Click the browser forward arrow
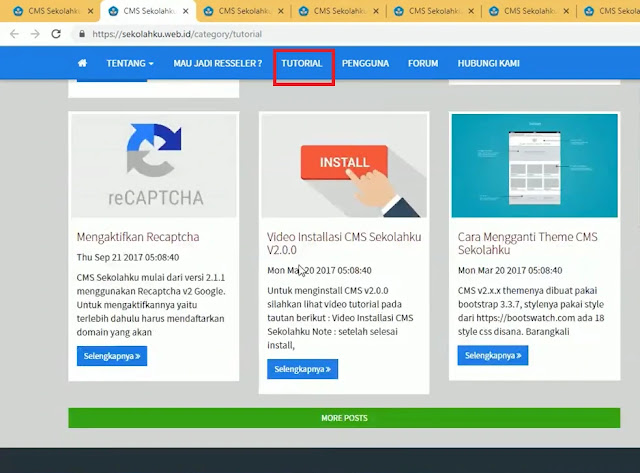Viewport: 640px width, 473px height. coord(36,34)
